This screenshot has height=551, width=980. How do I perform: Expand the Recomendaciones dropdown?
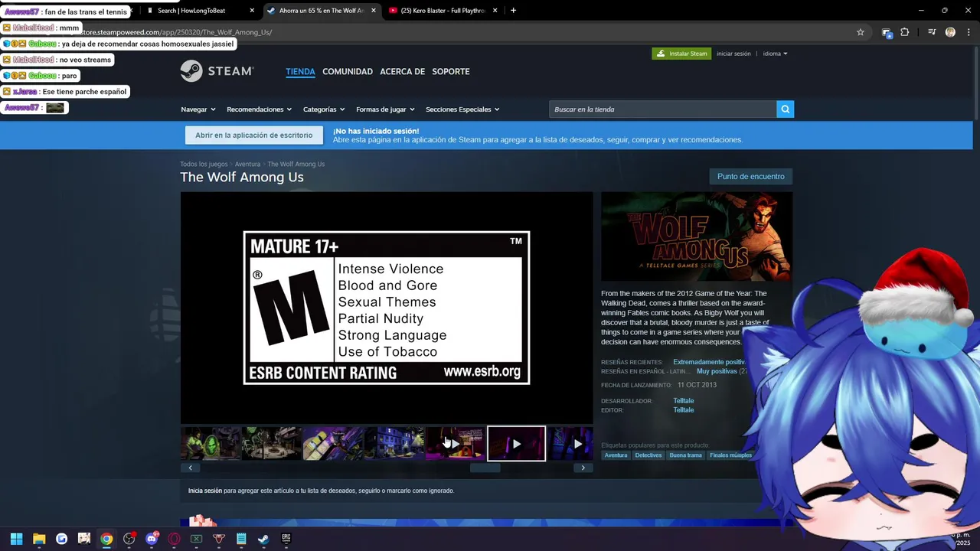coord(259,109)
